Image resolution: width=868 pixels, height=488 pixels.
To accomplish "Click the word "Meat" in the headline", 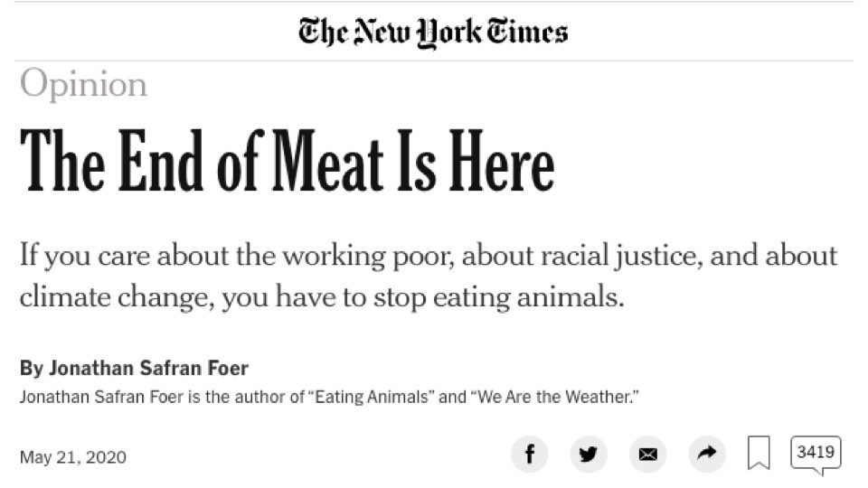I will pyautogui.click(x=327, y=161).
